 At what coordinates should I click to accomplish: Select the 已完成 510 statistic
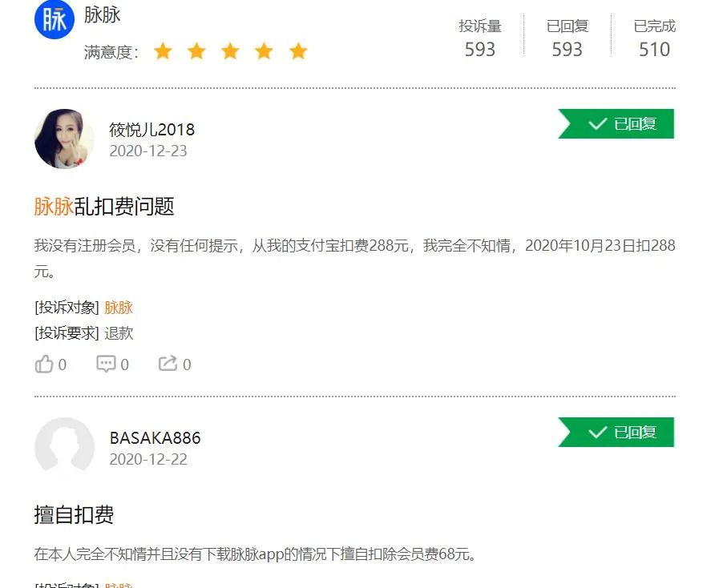pos(654,38)
